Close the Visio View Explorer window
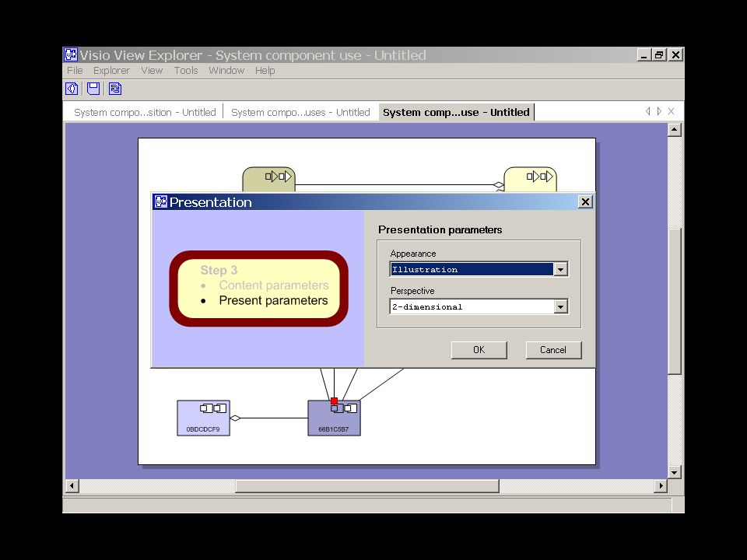This screenshot has height=560, width=747. coord(675,55)
